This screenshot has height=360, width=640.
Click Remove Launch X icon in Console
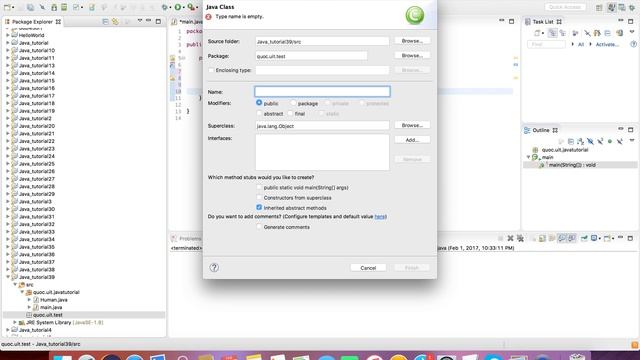tap(510, 238)
